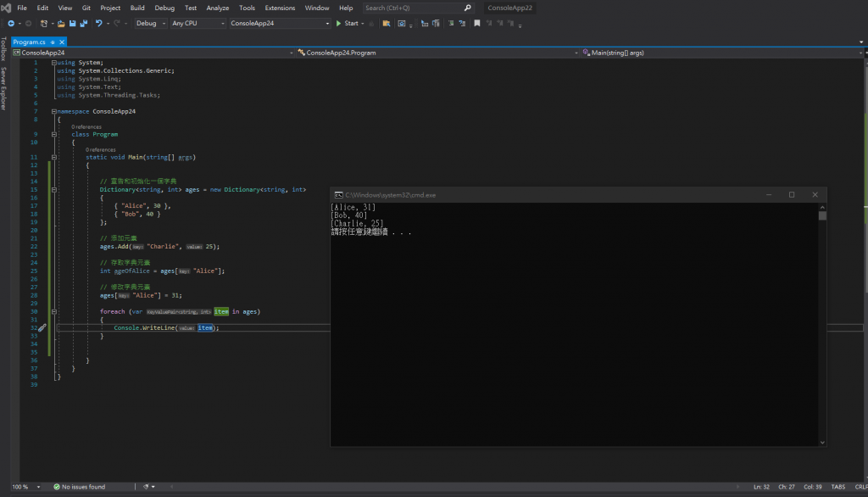This screenshot has height=497, width=868.
Task: Click the 0 references link above Main method
Action: point(101,149)
